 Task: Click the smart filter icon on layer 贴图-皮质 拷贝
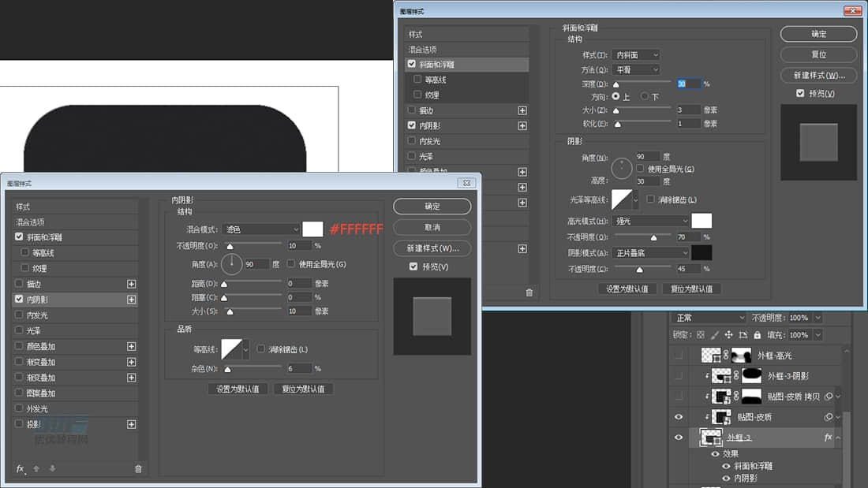pos(828,396)
